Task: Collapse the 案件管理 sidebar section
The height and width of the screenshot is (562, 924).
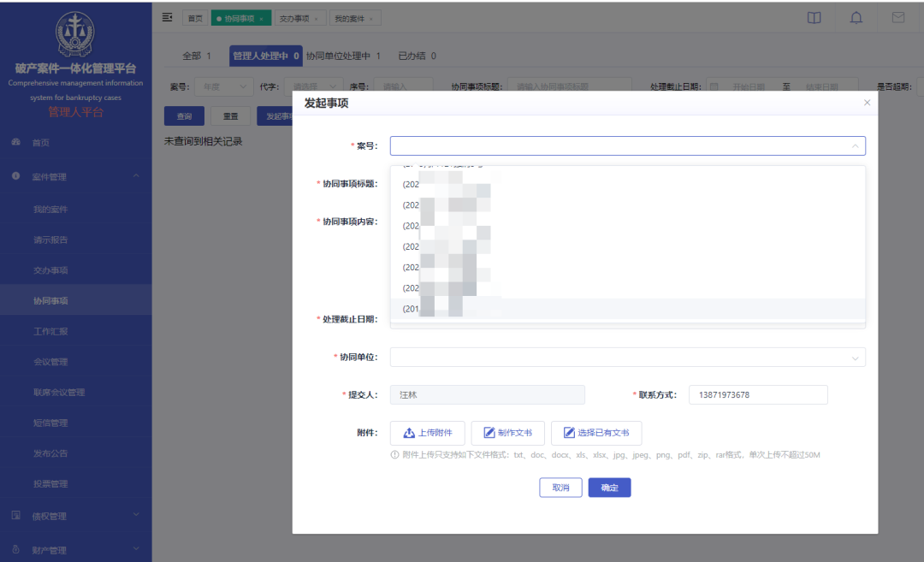Action: 75,176
